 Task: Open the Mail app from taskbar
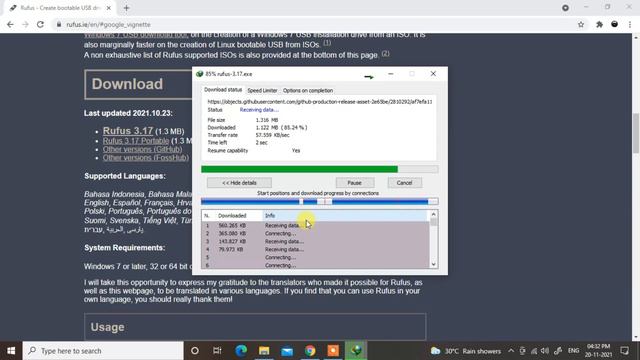click(287, 351)
